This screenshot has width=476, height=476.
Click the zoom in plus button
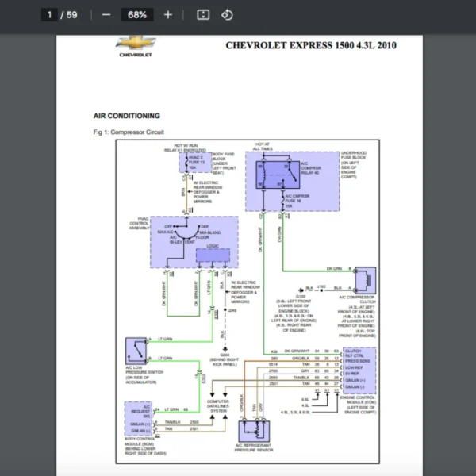(167, 14)
